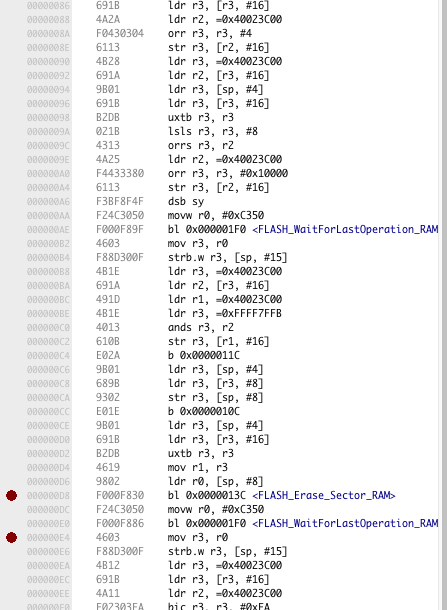Select the 'ldr r0, [sp, #8]' instruction
Image resolution: width=447 pixels, height=610 pixels.
pyautogui.click(x=216, y=482)
